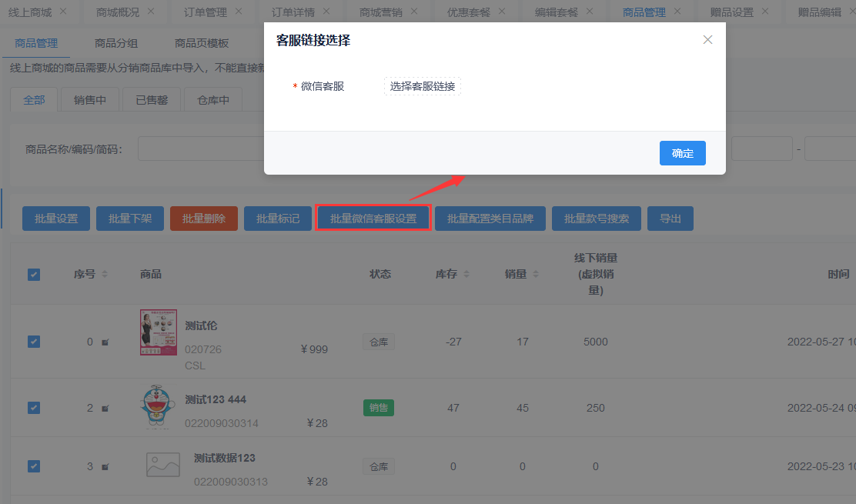Click stock value -27
856x504 pixels.
[x=453, y=342]
